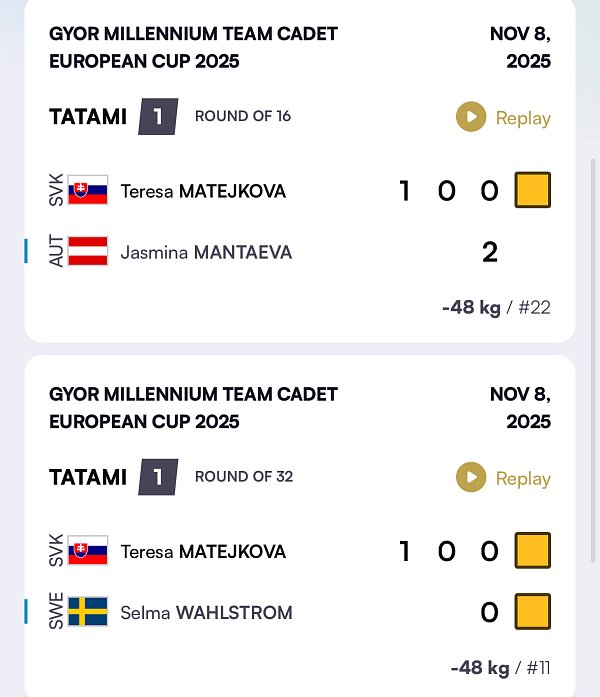600x697 pixels.
Task: Open the Gyor Millennium Team Cadet Cup title in second card
Action: pyautogui.click(x=194, y=408)
